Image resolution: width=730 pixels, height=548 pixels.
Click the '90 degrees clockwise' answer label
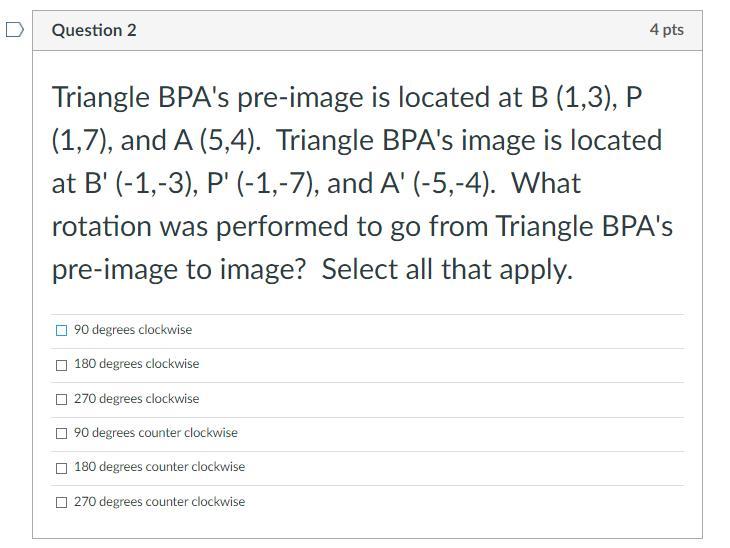click(133, 330)
